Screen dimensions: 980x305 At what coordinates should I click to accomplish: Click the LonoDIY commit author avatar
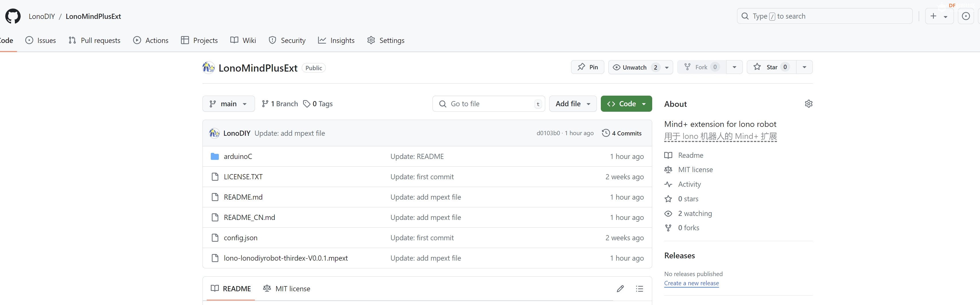215,133
